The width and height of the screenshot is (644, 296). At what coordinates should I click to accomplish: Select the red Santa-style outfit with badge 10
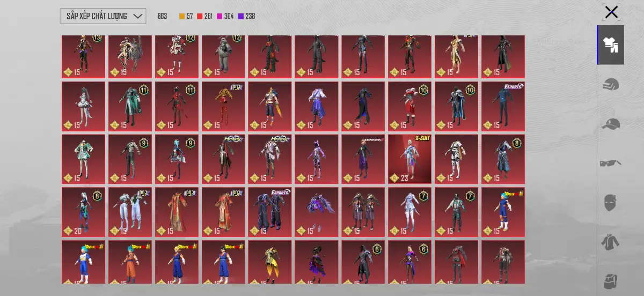[409, 106]
